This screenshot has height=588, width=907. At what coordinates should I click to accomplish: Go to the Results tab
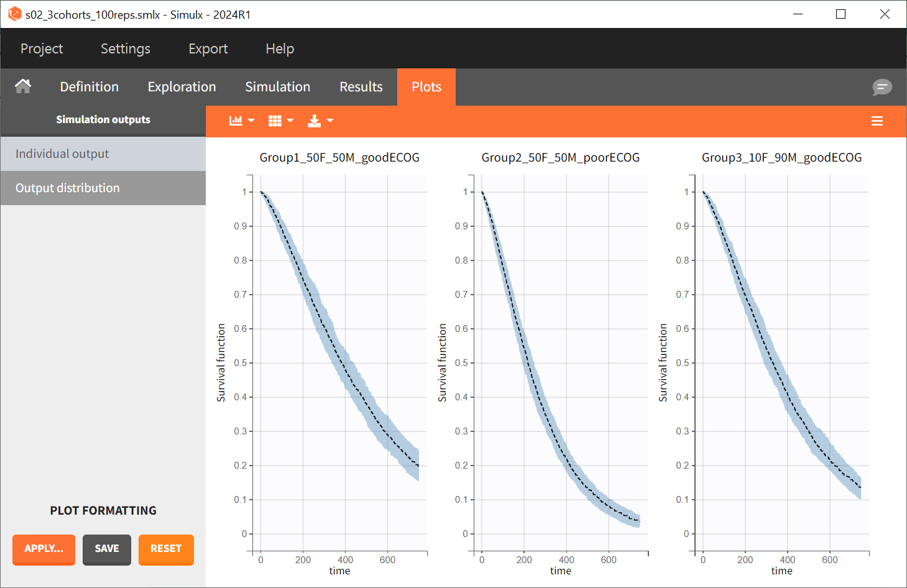coord(361,87)
